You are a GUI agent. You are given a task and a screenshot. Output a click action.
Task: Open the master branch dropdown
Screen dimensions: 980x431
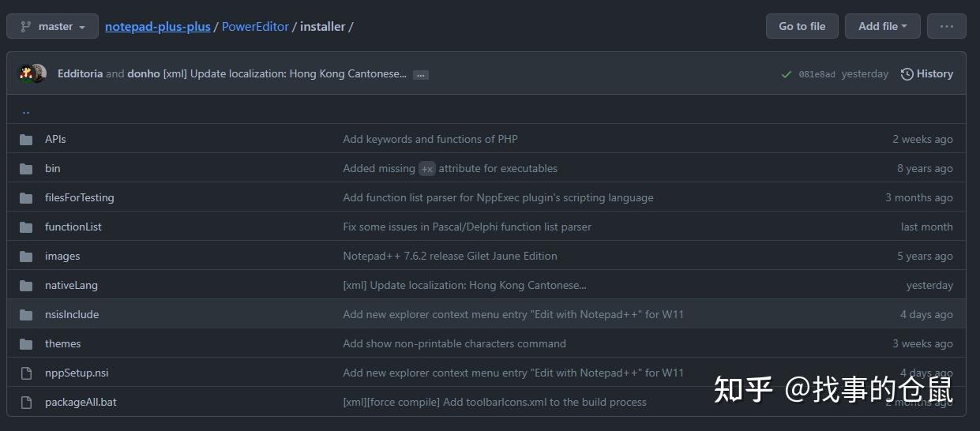(x=52, y=26)
